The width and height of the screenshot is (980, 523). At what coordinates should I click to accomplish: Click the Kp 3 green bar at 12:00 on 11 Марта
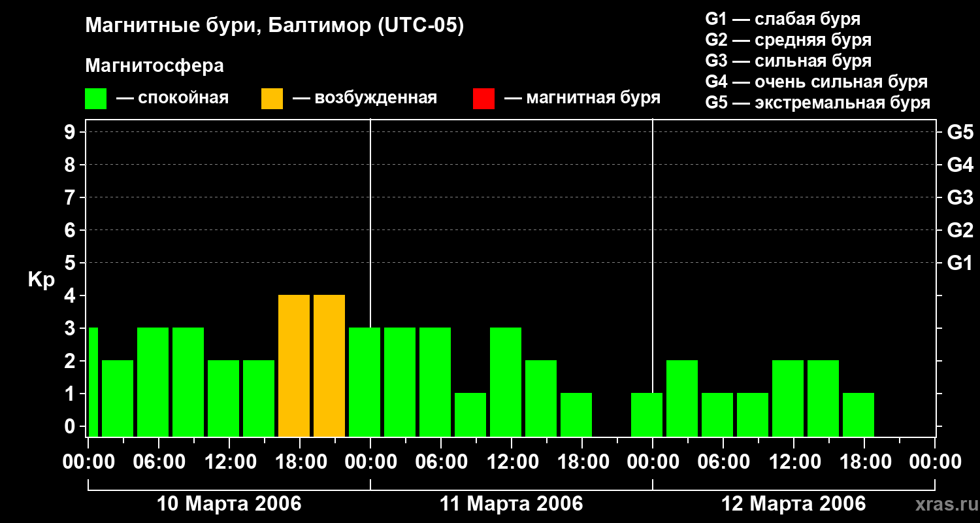coord(506,382)
